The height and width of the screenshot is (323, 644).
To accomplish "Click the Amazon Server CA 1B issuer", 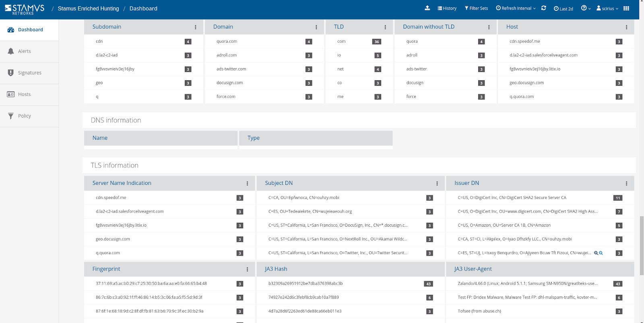I will tap(504, 226).
